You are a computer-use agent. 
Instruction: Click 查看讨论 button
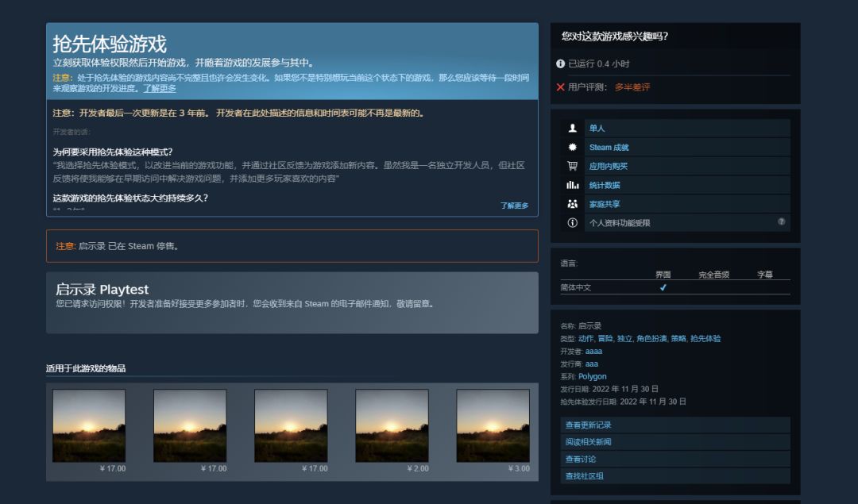[675, 459]
